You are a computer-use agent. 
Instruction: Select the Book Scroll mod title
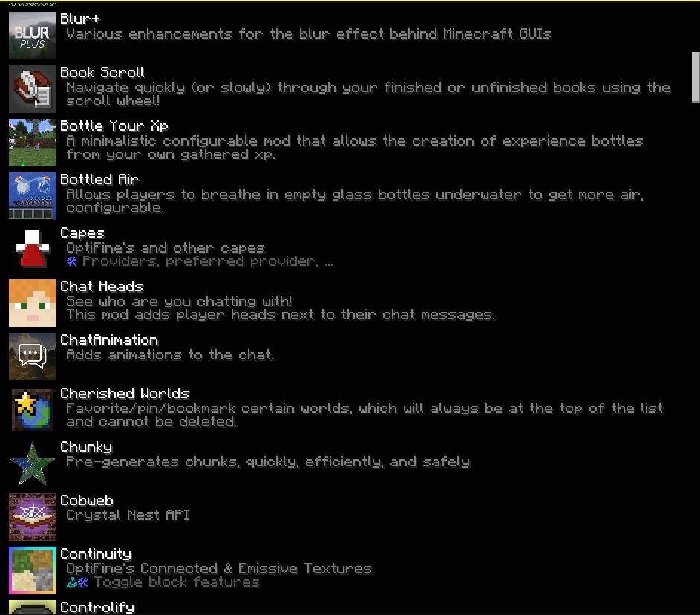click(x=102, y=72)
